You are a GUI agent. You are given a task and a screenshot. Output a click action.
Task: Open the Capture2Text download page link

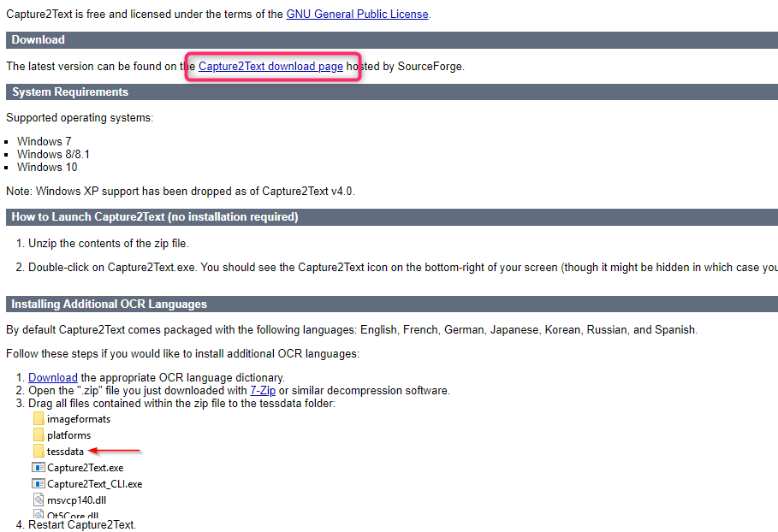[270, 66]
